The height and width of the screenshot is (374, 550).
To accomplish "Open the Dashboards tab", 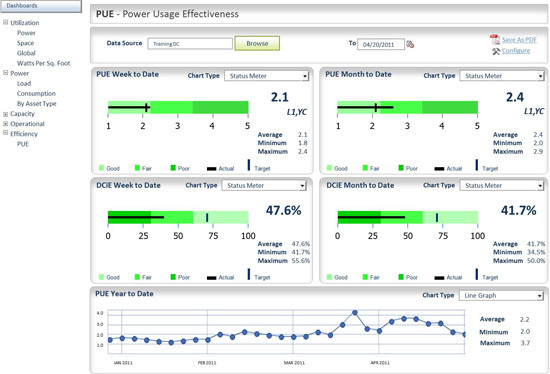I will pos(41,6).
